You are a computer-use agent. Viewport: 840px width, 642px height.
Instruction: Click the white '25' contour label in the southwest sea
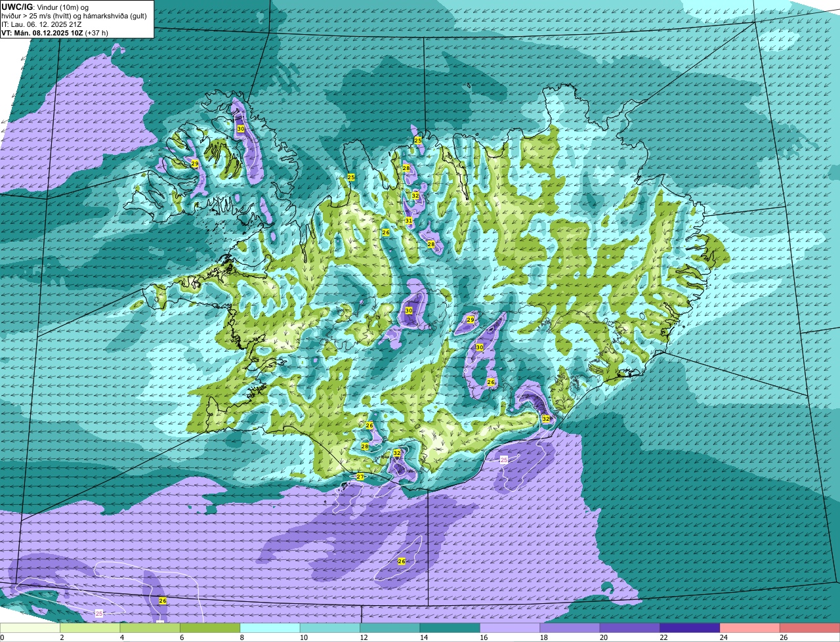(x=99, y=613)
